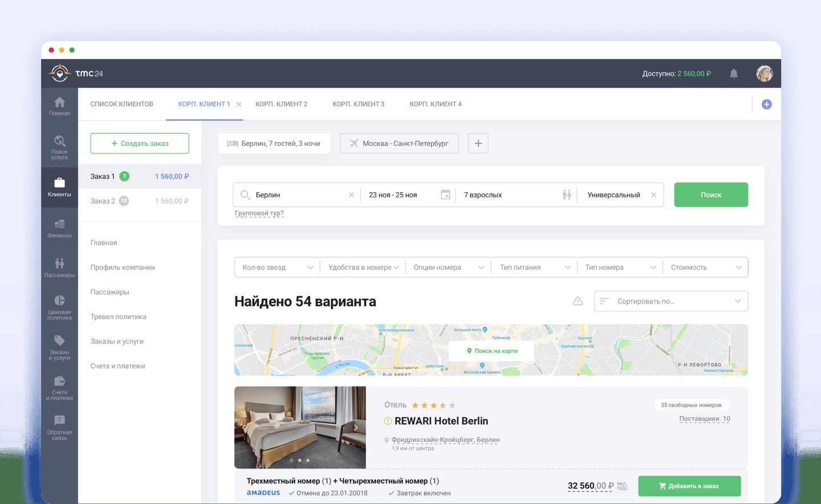Screen dimensions: 821x504
Task: Switch to Список клиентов tab
Action: click(122, 104)
